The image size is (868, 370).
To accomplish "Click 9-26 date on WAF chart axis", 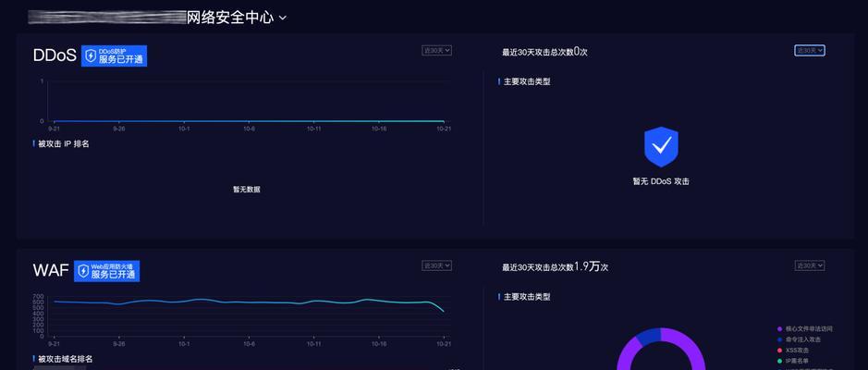I will [119, 344].
